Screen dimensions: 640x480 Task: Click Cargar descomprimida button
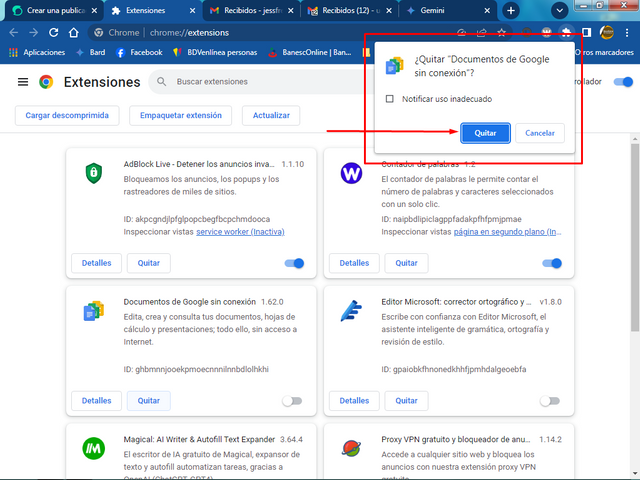point(67,116)
